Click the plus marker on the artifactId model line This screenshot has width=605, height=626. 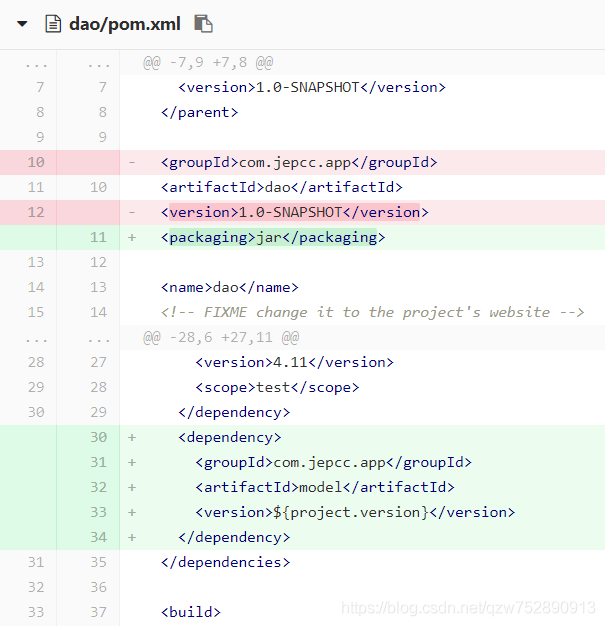(x=132, y=487)
